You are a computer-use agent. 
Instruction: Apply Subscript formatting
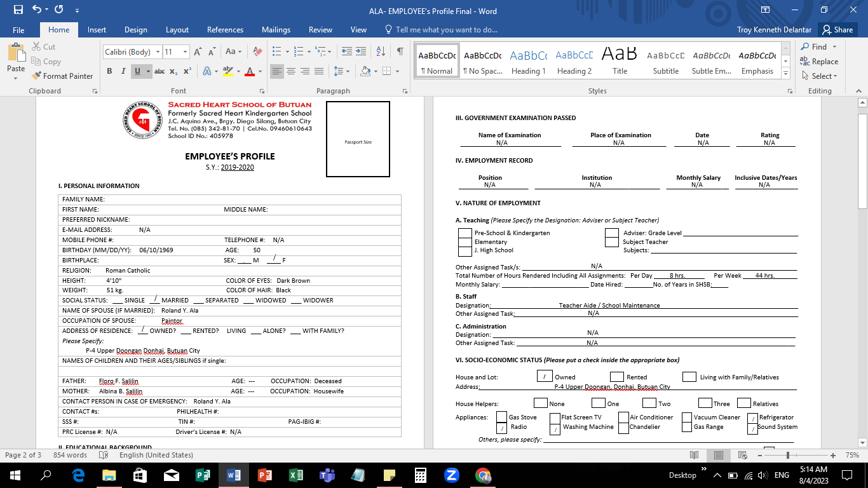[x=175, y=71]
